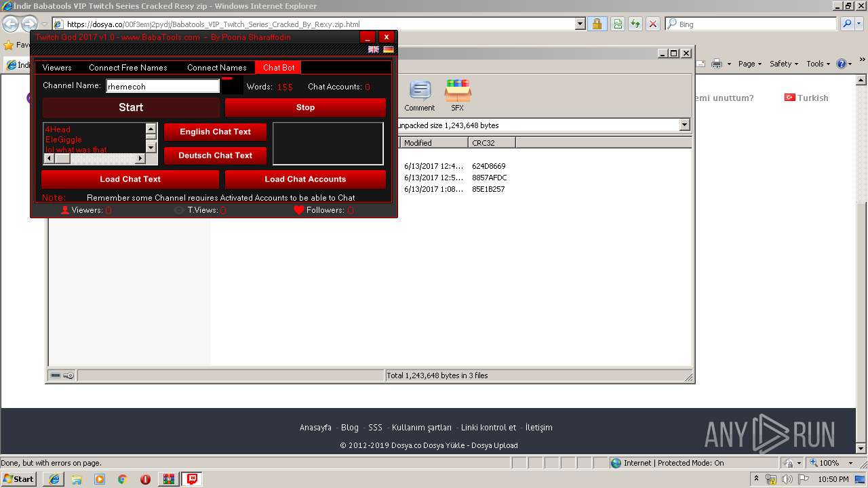Open the Kullanım şartları footer link
Viewport: 868px width, 488px height.
click(422, 428)
